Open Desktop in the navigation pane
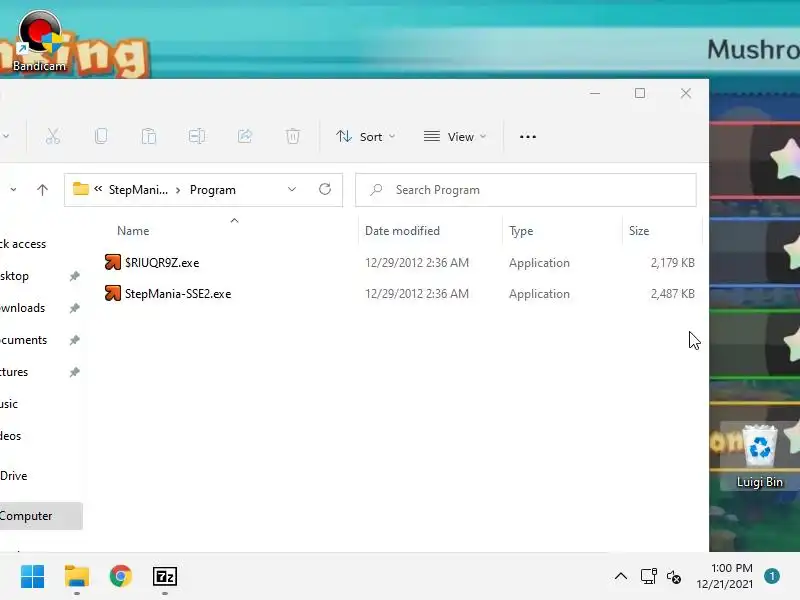 click(x=14, y=276)
